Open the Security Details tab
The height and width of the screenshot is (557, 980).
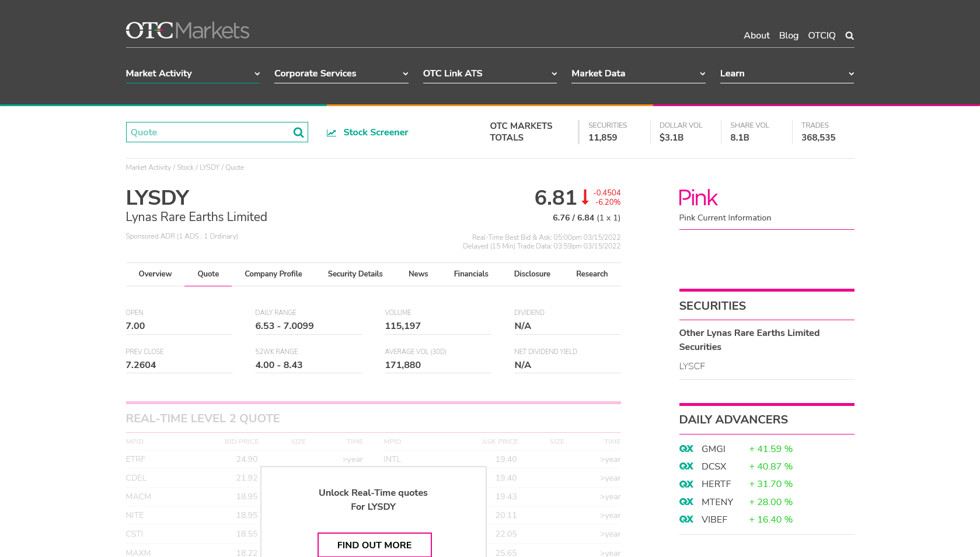pos(355,274)
